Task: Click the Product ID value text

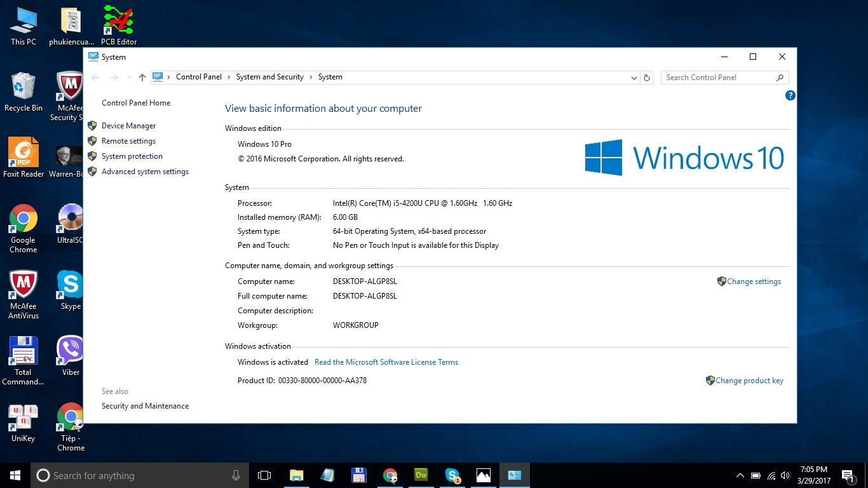Action: pyautogui.click(x=322, y=381)
